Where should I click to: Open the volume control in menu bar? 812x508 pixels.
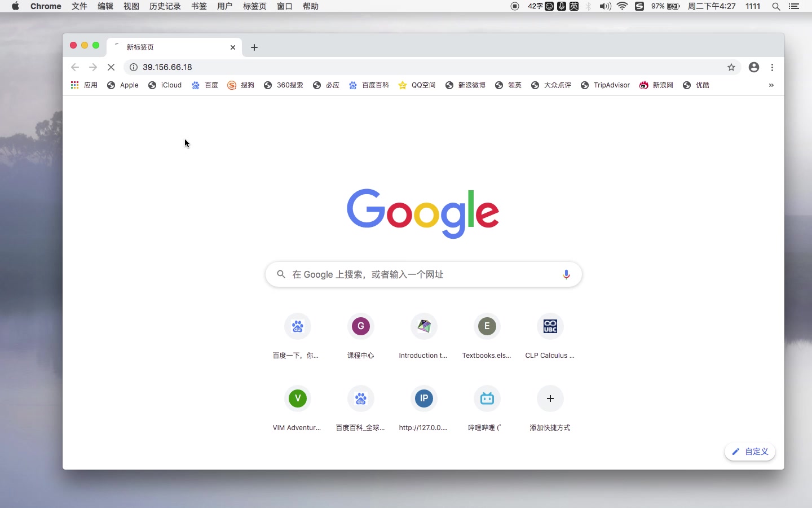pos(605,6)
